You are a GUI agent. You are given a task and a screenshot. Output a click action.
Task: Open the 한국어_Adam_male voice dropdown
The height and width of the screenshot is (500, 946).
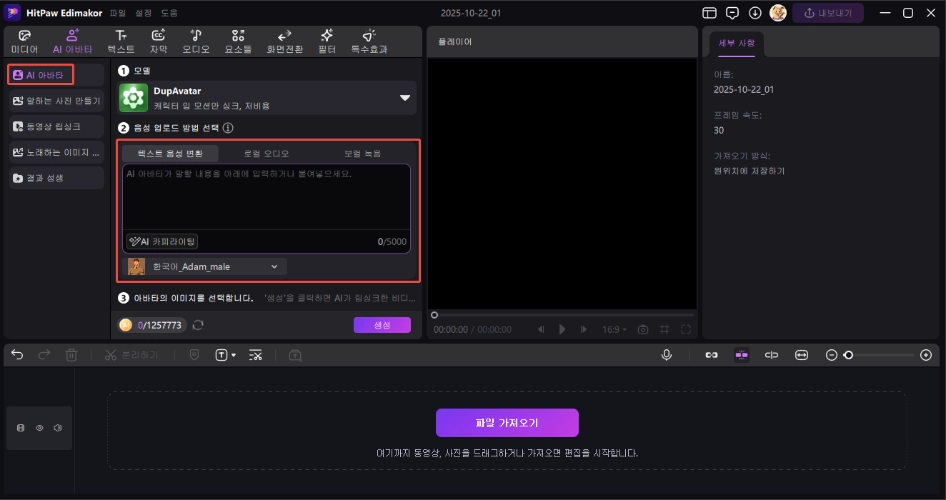[204, 267]
